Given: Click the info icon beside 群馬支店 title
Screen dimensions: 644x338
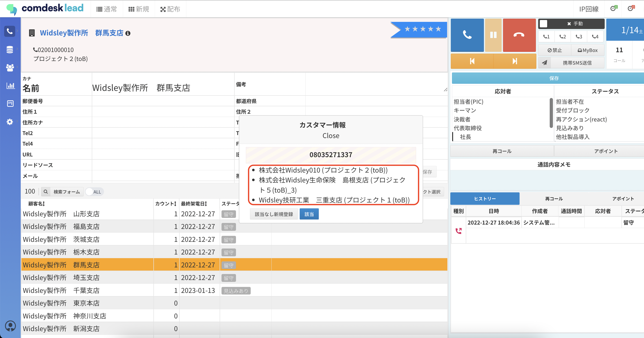Looking at the screenshot, I should click(x=128, y=33).
